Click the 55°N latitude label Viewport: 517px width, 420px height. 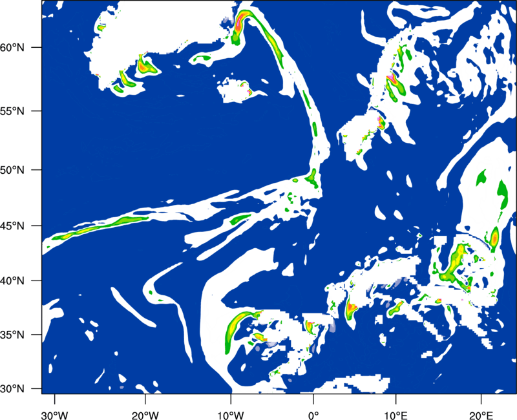12,111
